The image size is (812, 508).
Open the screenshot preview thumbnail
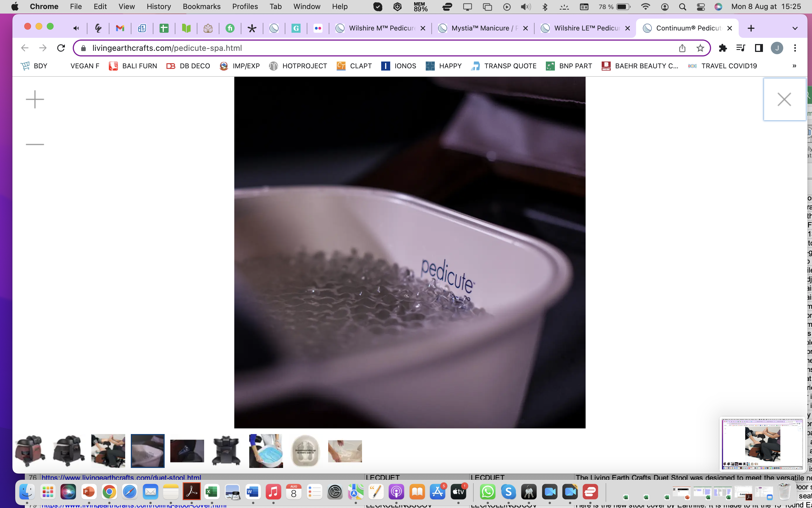762,444
